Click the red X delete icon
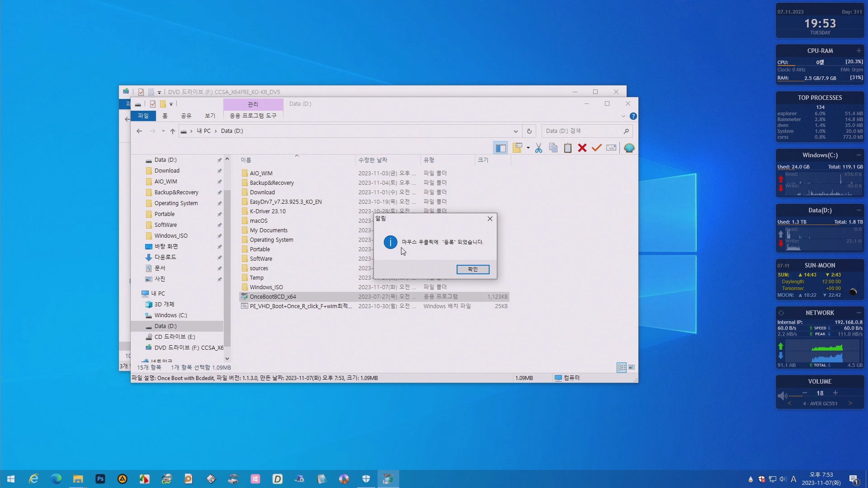Screen dimensions: 868x488 click(582, 148)
